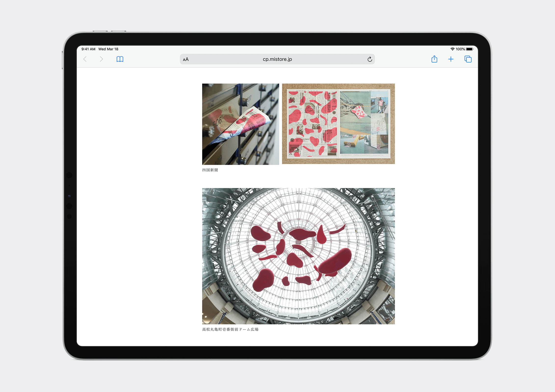
Task: Show all tabs overview icon
Action: 468,59
